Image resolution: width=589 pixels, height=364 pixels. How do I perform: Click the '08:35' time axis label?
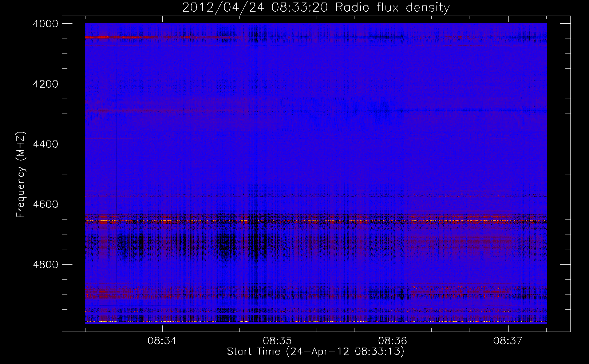(x=277, y=341)
